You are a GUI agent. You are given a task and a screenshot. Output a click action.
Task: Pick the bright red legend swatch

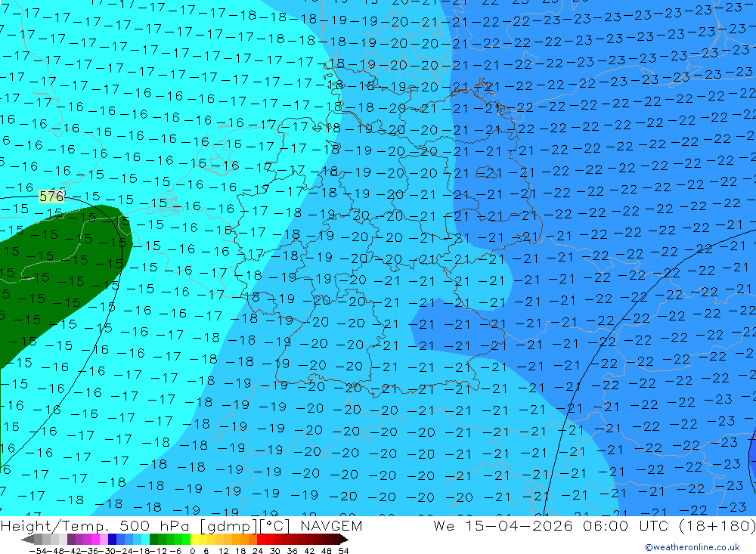tap(261, 539)
